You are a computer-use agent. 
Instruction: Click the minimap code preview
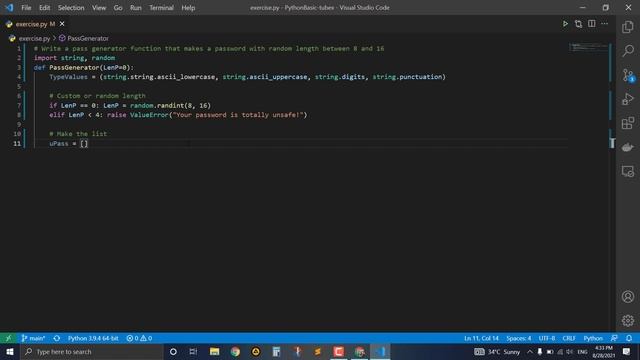click(588, 47)
